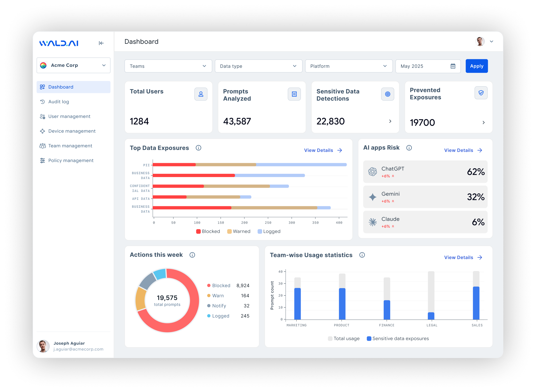Collapse the left sidebar

pos(102,43)
